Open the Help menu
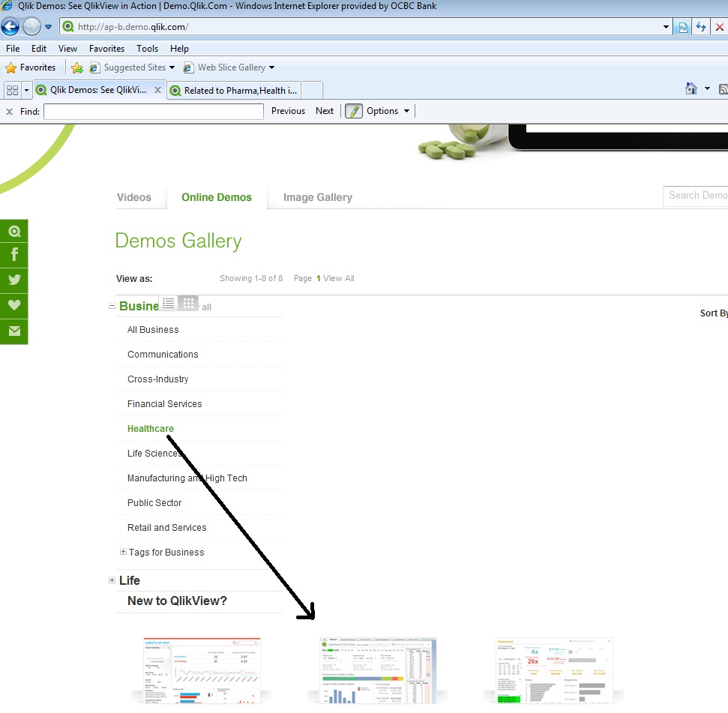This screenshot has width=728, height=713. 179,48
